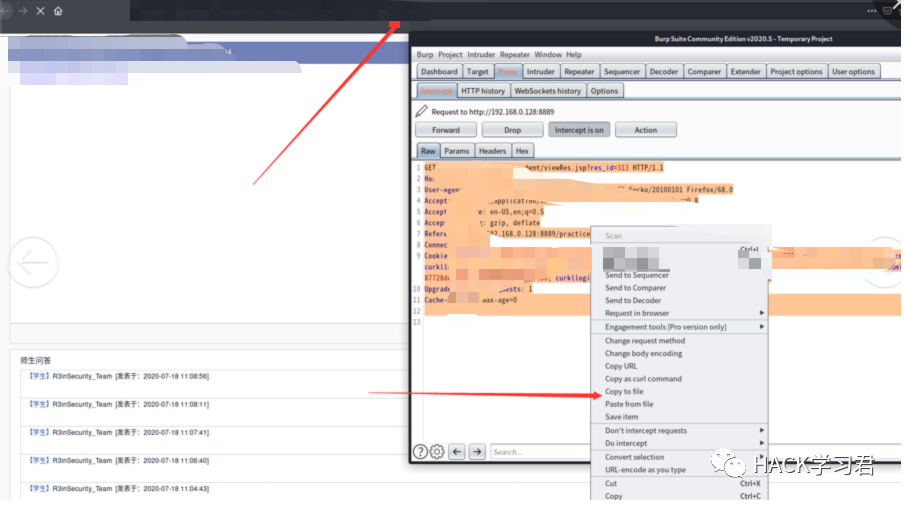905x505 pixels.
Task: Select the Intercept sub-tab
Action: click(x=436, y=91)
